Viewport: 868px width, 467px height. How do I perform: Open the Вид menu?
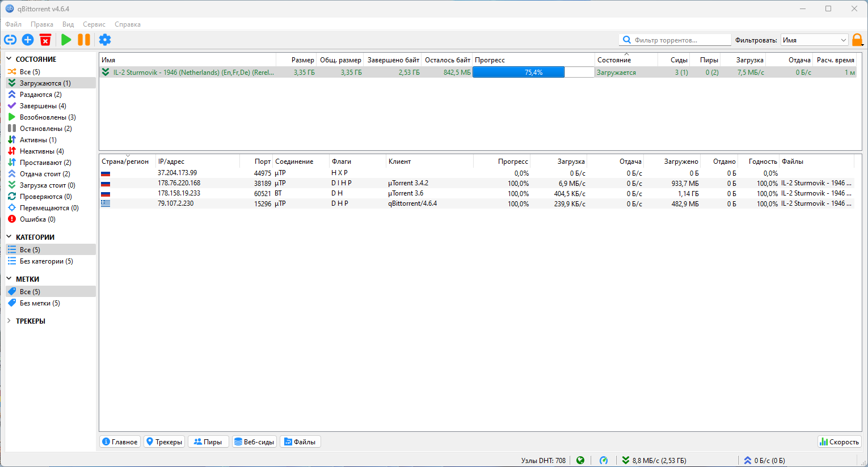[68, 24]
